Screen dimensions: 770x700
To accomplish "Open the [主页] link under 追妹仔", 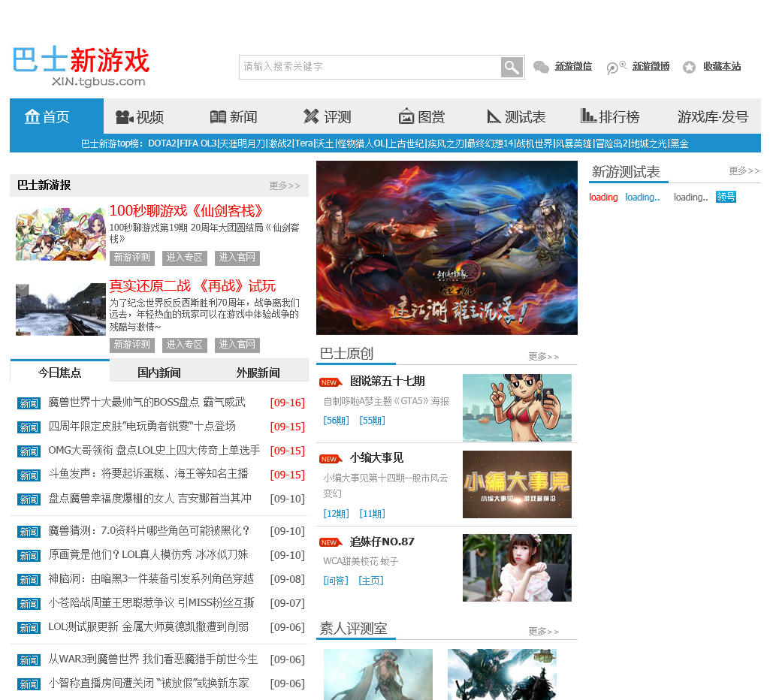I will [x=371, y=581].
